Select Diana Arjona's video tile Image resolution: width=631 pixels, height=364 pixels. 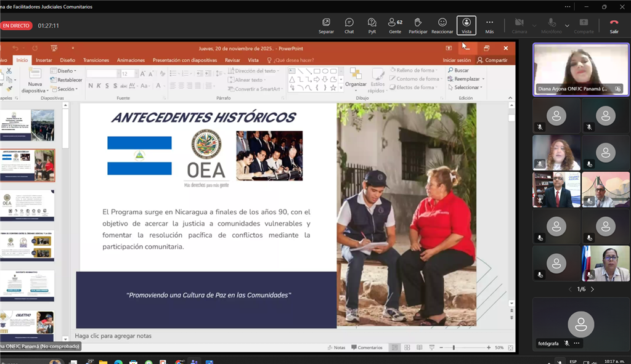[x=580, y=69]
